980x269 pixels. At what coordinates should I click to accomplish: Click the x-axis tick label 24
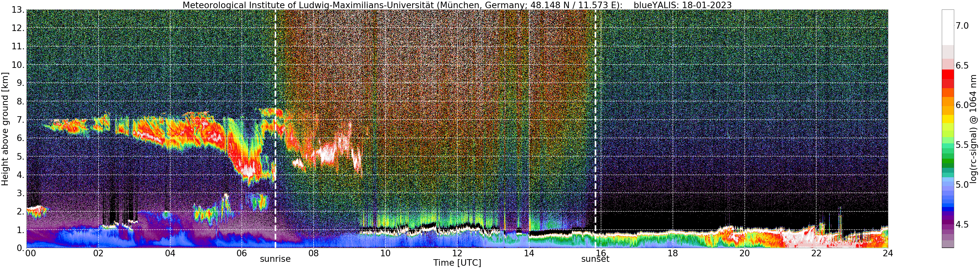click(888, 253)
